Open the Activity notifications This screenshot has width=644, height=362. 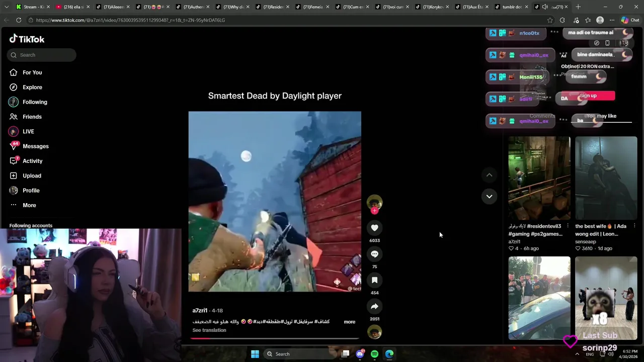(32, 161)
